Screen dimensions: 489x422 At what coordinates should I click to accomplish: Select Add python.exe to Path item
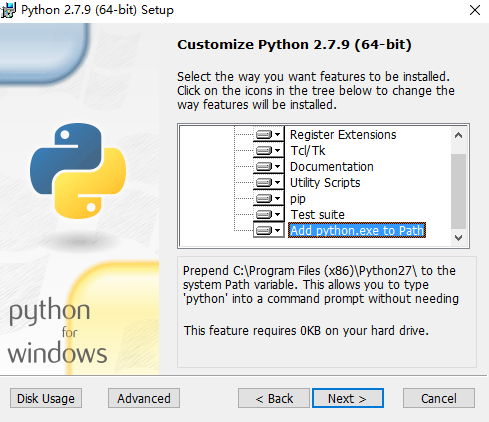pyautogui.click(x=357, y=230)
